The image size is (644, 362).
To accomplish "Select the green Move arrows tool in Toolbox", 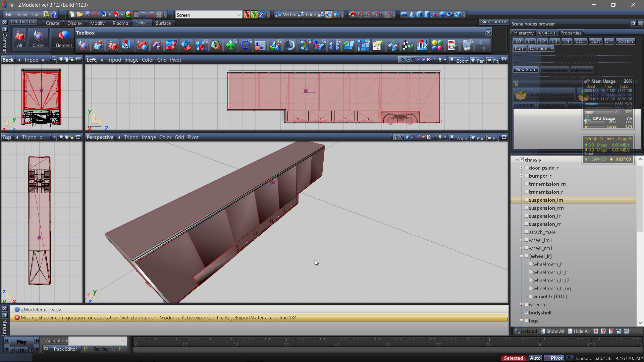I will coord(231,45).
